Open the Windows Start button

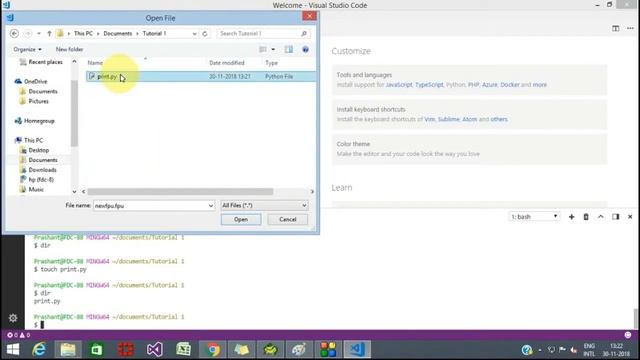coord(13,349)
